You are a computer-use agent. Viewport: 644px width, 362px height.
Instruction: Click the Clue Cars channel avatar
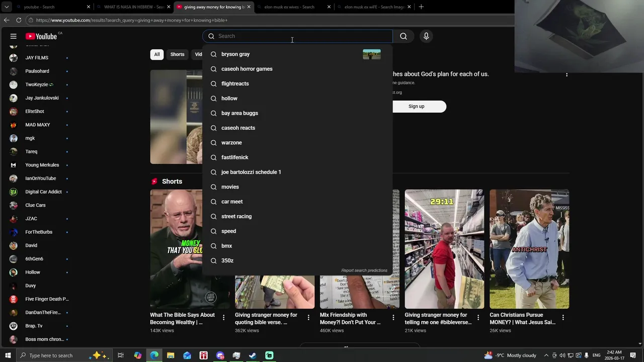point(14,205)
